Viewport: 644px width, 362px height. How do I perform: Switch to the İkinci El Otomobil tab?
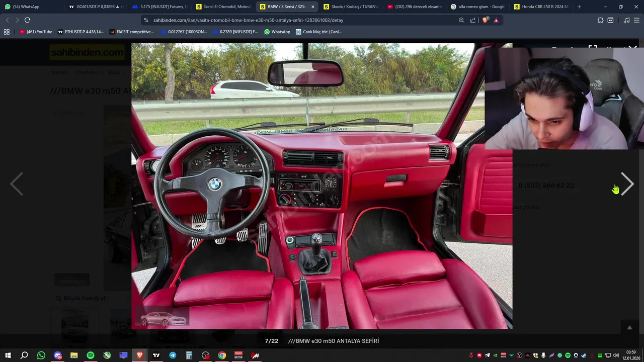click(223, 7)
